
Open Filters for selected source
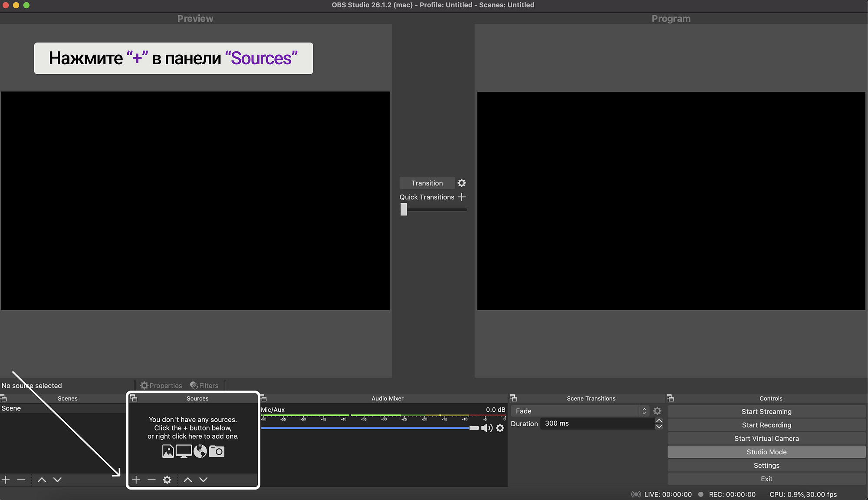(204, 385)
